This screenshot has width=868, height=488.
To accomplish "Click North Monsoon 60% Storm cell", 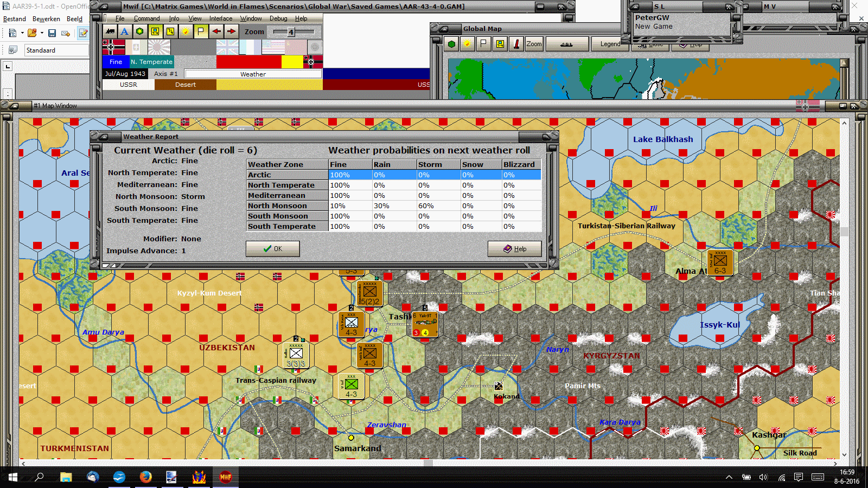I will click(438, 206).
